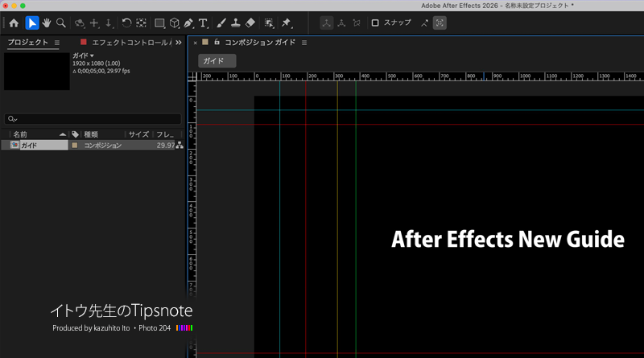Viewport: 644px width, 358px height.
Task: Select the コンポジション ガイド viewer tab
Action: pyautogui.click(x=260, y=43)
